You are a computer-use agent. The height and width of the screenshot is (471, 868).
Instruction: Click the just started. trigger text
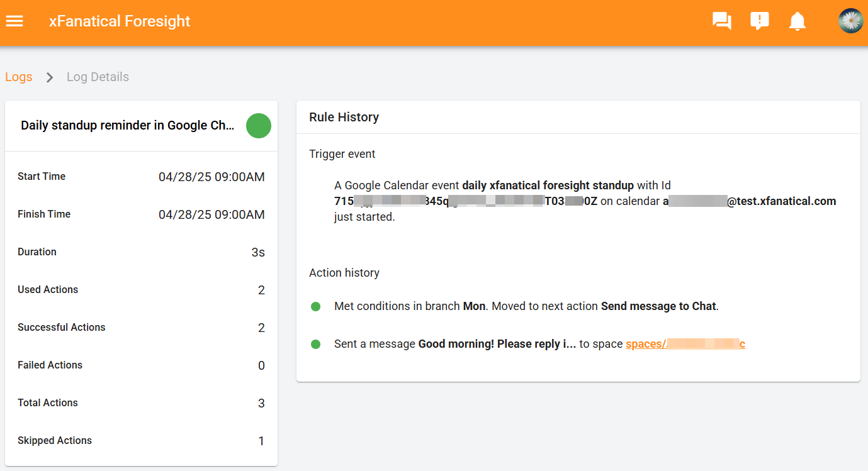364,218
